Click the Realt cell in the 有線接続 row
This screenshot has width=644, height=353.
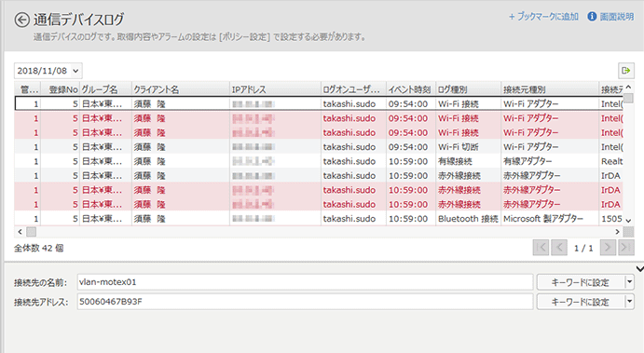pos(611,161)
